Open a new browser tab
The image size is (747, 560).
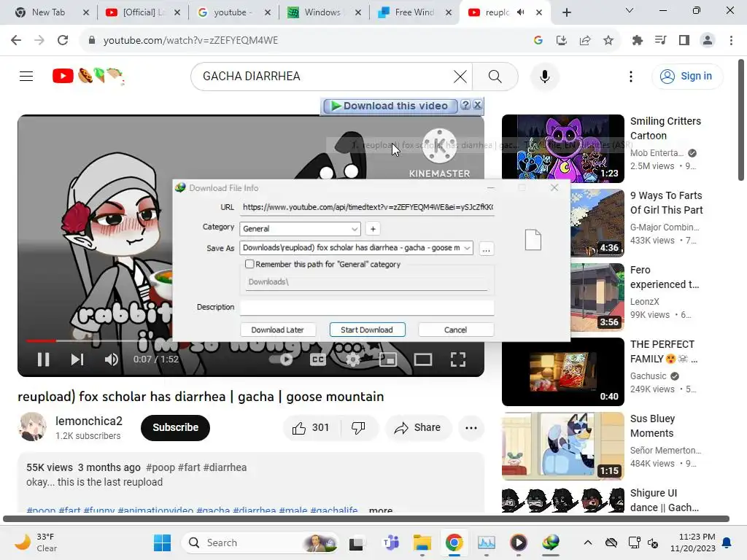pyautogui.click(x=566, y=12)
